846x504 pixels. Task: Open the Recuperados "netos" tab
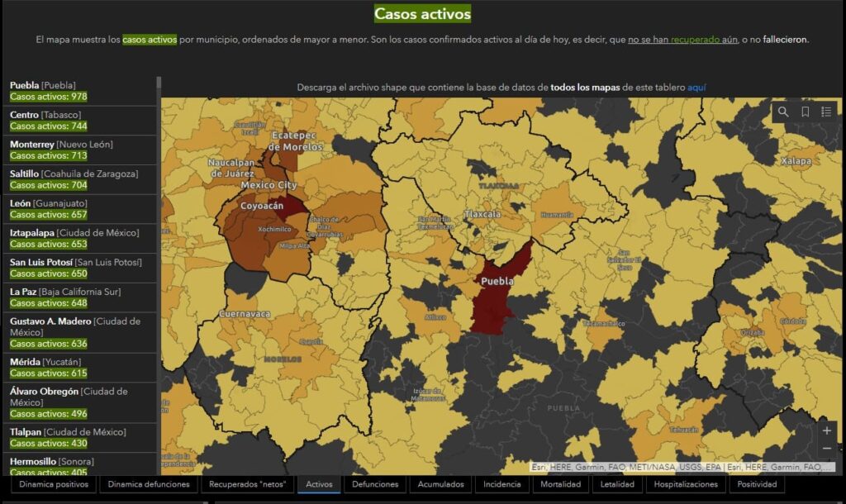247,484
